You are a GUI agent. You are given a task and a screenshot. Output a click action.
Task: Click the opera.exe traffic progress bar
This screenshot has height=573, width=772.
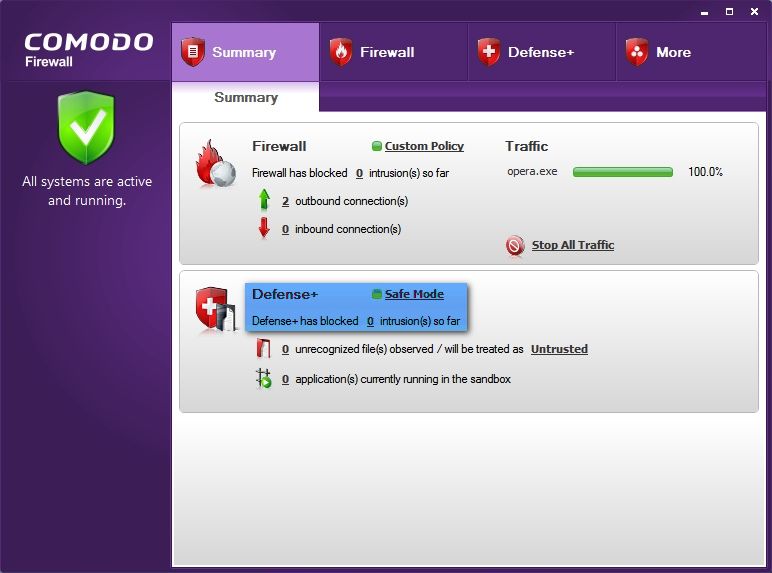(623, 172)
